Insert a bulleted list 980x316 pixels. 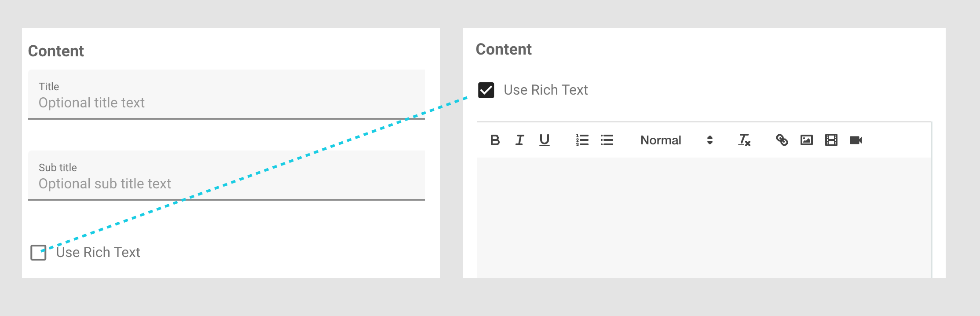click(x=607, y=140)
